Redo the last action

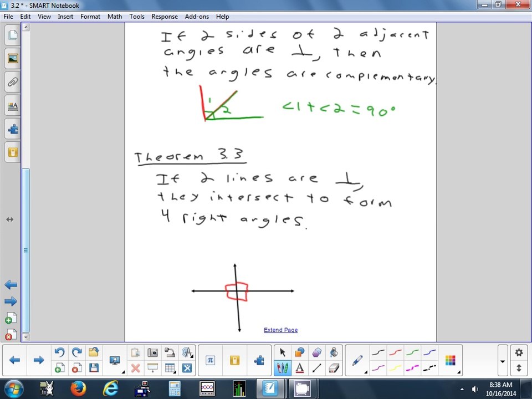(76, 352)
